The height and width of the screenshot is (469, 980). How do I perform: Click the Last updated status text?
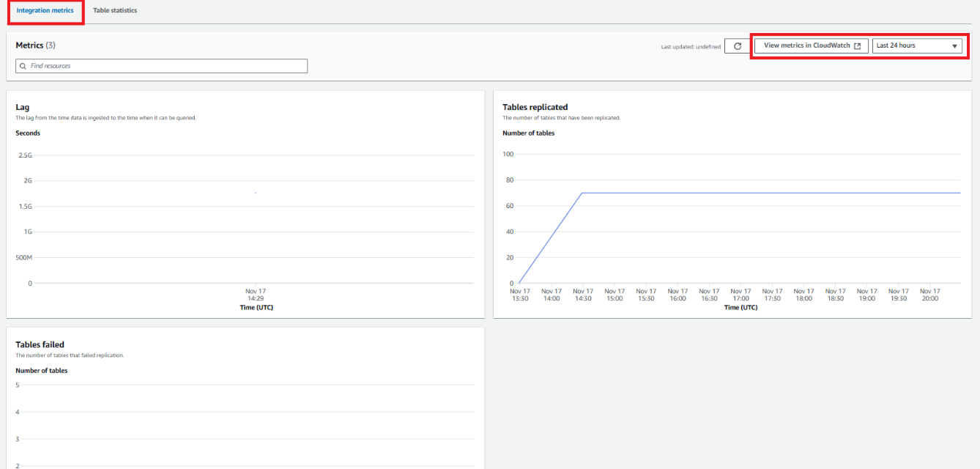click(x=690, y=46)
